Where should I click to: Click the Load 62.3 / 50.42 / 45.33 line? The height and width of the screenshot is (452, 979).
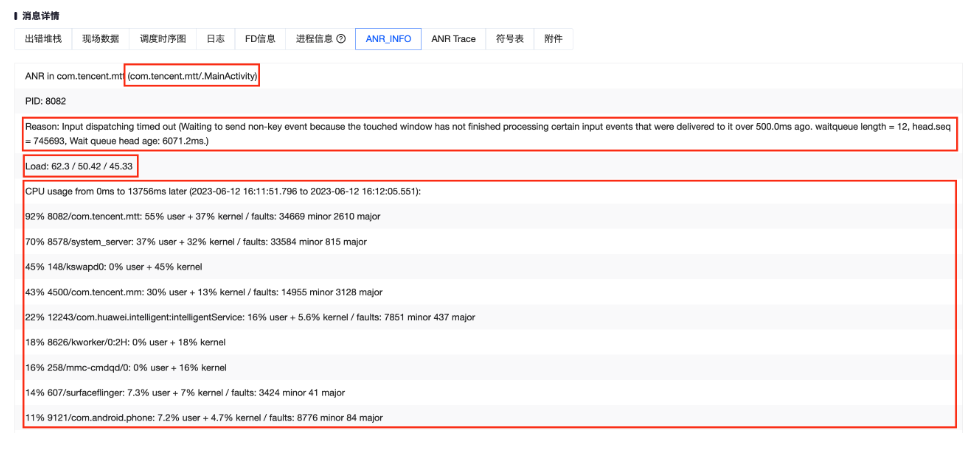80,165
